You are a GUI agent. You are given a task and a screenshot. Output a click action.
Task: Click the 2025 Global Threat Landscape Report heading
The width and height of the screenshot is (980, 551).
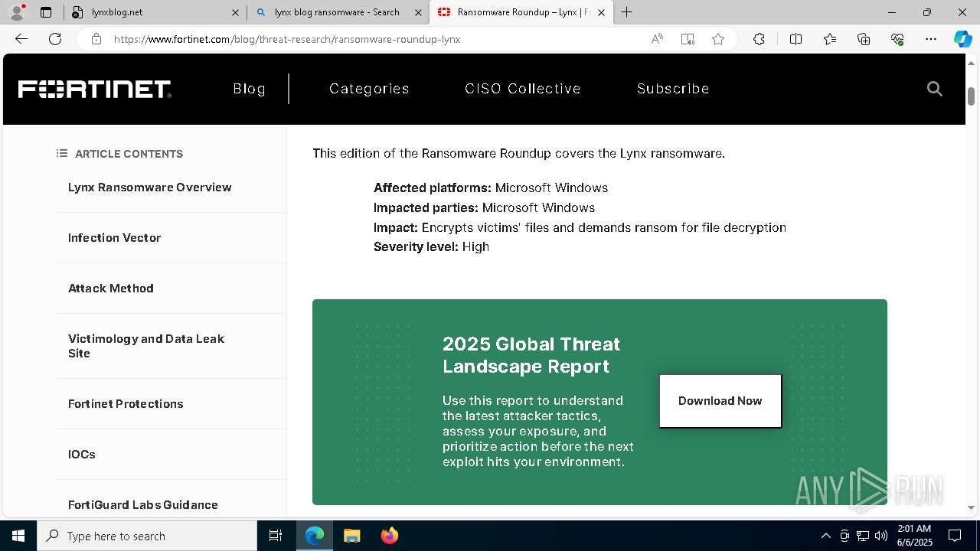[x=531, y=355]
